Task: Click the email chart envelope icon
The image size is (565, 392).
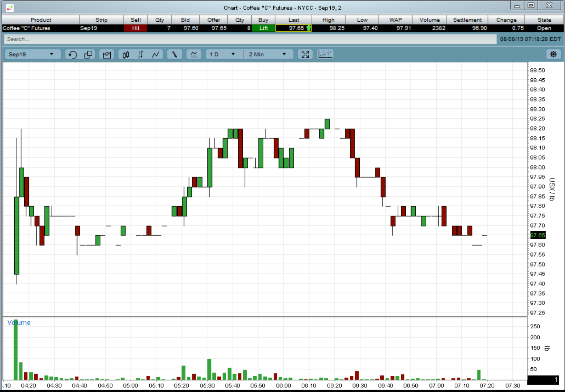Action: 107,54
